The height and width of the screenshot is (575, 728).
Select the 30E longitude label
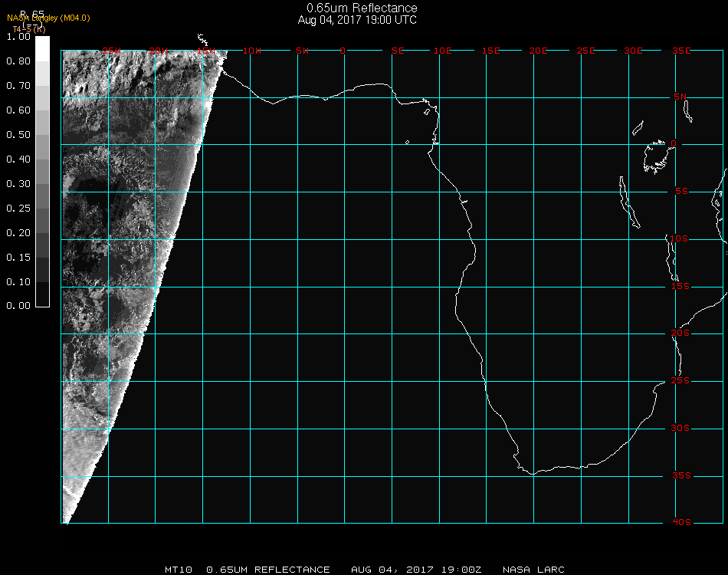tap(634, 51)
